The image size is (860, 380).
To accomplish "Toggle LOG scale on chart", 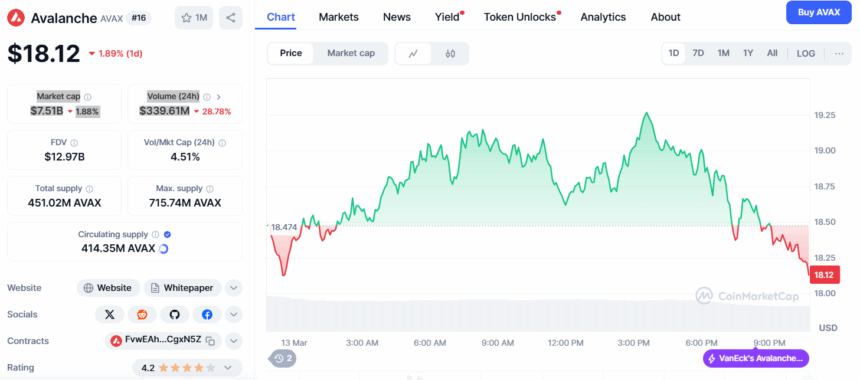I will (806, 53).
